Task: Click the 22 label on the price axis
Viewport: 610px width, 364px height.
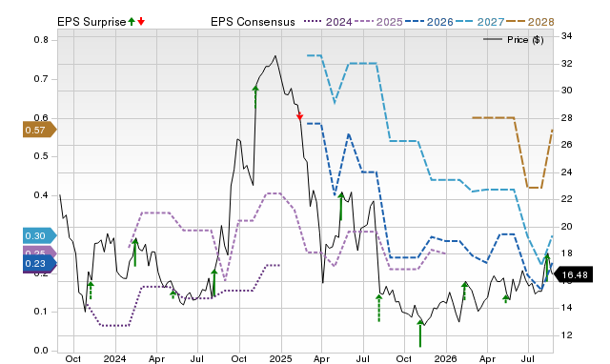Action: coord(566,199)
